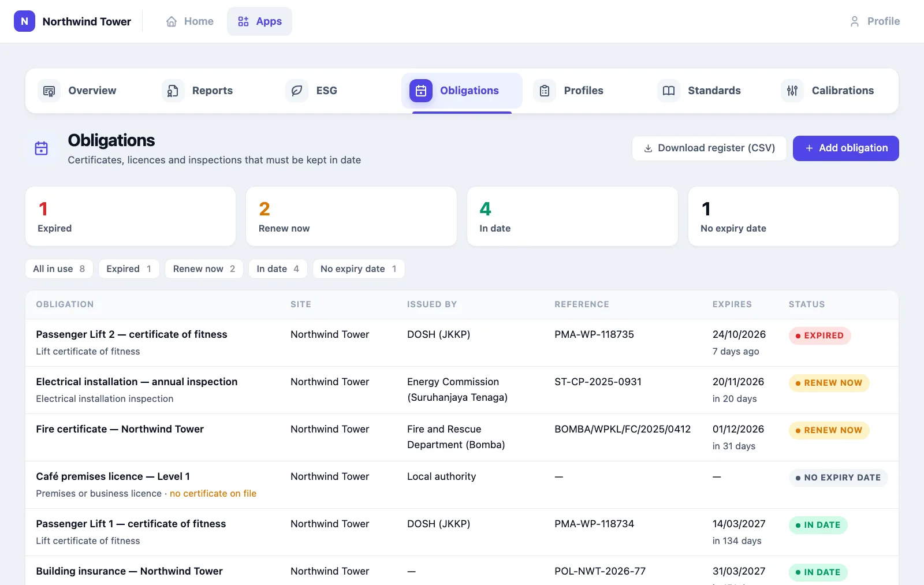Click the download icon in Download register button

[649, 148]
